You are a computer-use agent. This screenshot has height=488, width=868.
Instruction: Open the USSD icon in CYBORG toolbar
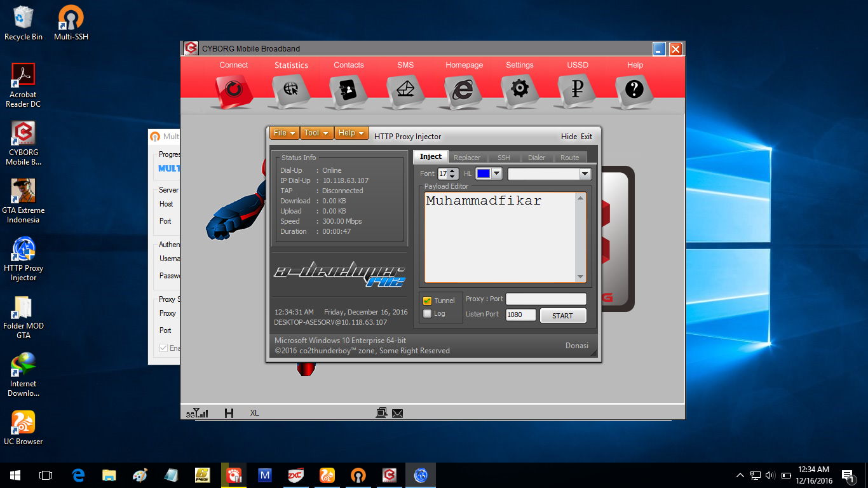577,91
